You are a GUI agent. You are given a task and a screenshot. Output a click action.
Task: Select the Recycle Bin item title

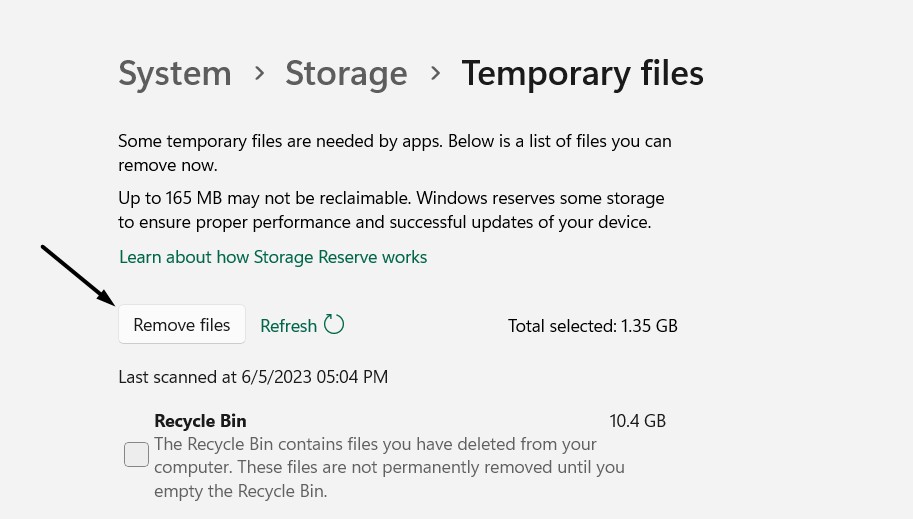click(200, 421)
